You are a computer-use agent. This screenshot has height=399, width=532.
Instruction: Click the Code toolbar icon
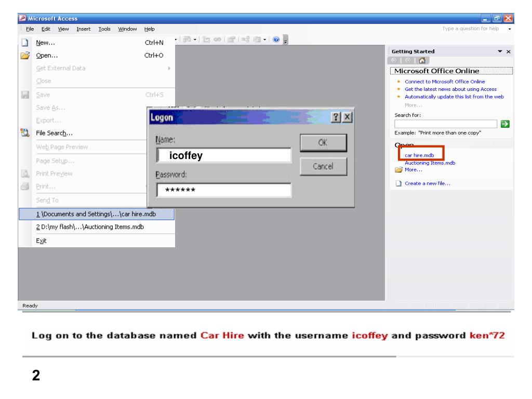pos(206,39)
